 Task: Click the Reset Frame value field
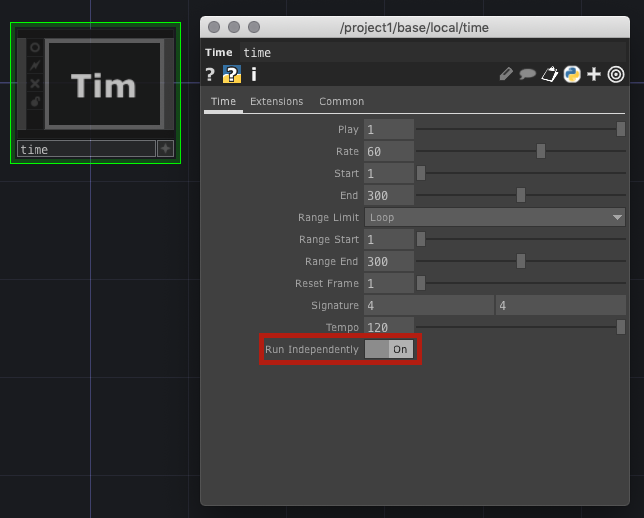389,283
